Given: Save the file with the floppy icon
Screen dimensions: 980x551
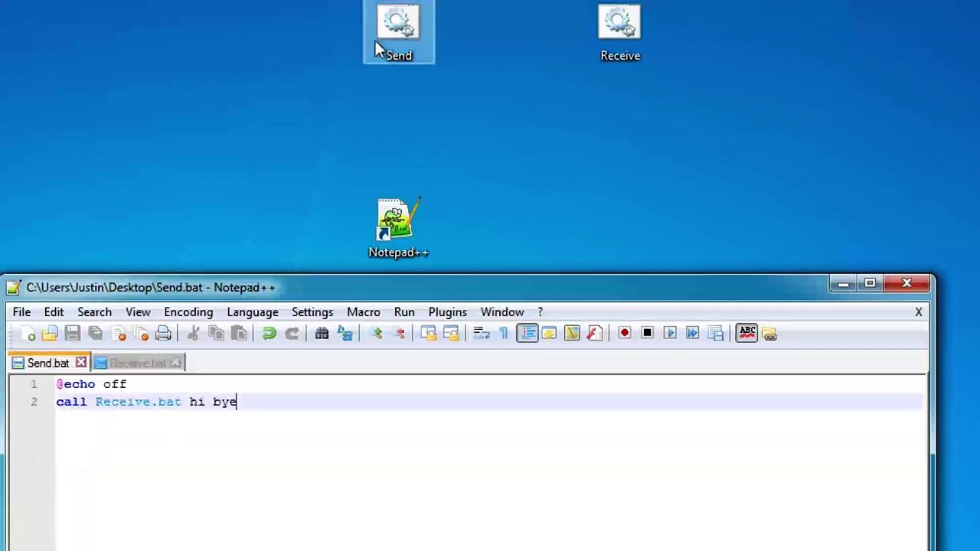Looking at the screenshot, I should [x=73, y=334].
